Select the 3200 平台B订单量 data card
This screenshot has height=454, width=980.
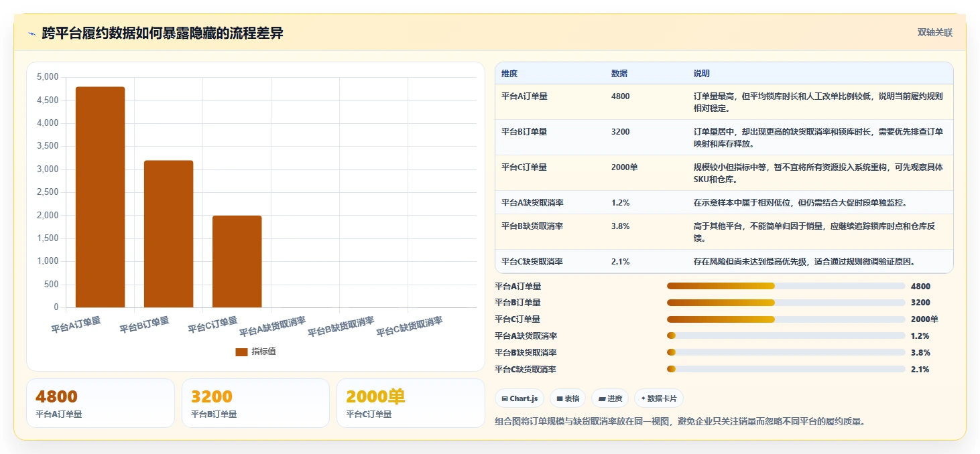coord(255,403)
